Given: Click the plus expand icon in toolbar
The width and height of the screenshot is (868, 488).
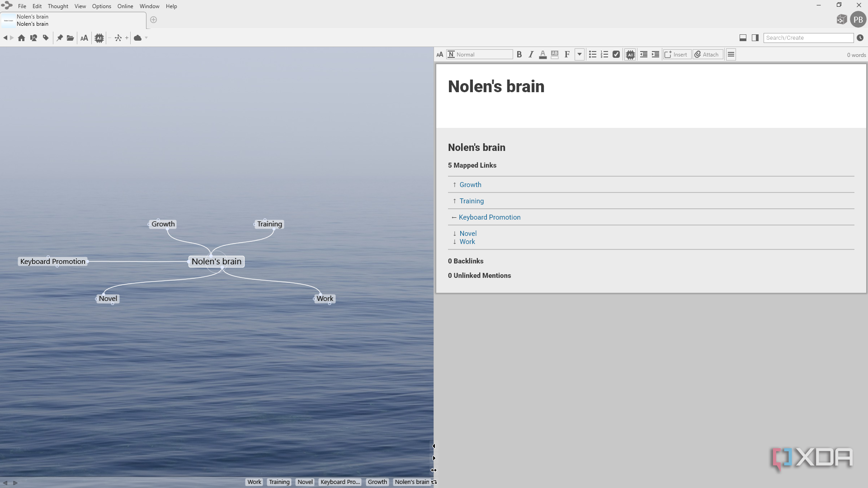Looking at the screenshot, I should [x=127, y=38].
